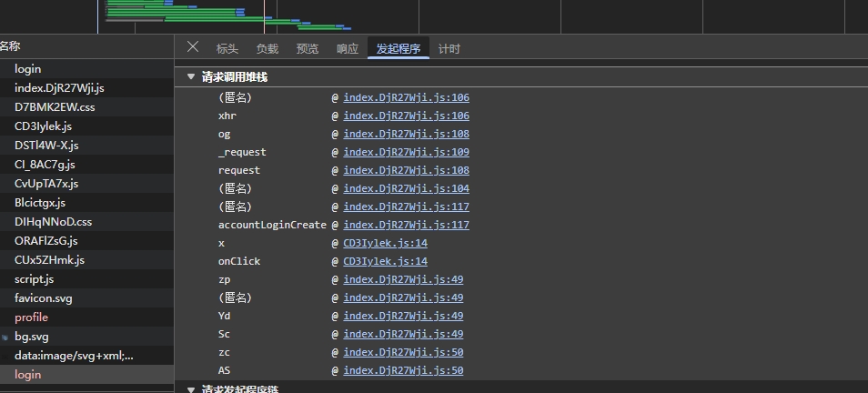Select the CvUpTA7x.js request
Viewport: 868px width, 393px height.
point(87,184)
